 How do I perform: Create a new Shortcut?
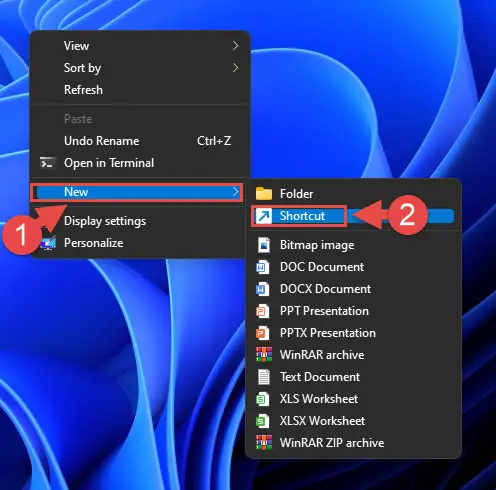(x=353, y=216)
